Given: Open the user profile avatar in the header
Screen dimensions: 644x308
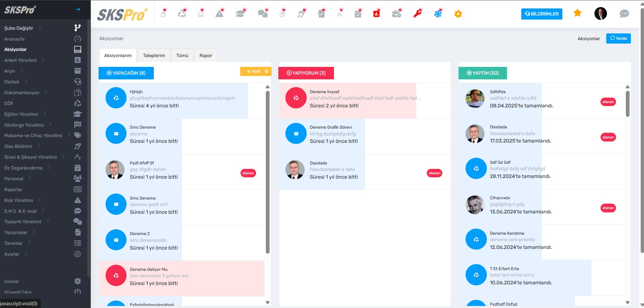Looking at the screenshot, I should pyautogui.click(x=600, y=14).
